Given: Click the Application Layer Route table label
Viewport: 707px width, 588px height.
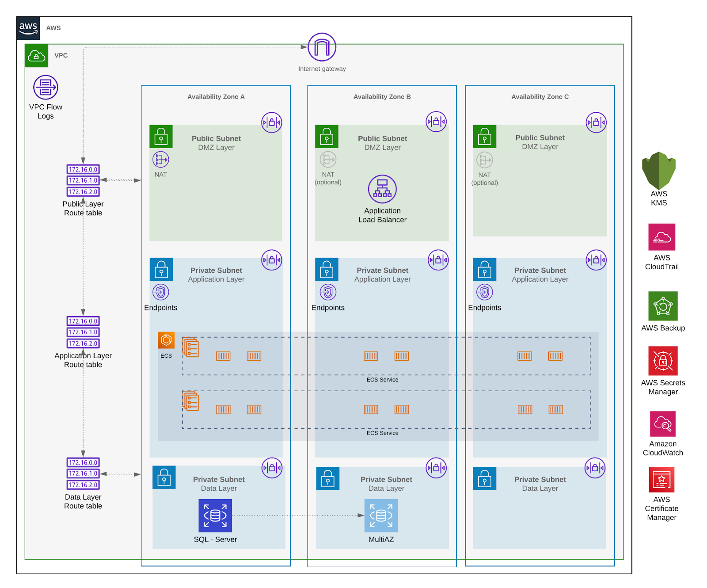Looking at the screenshot, I should pyautogui.click(x=83, y=360).
